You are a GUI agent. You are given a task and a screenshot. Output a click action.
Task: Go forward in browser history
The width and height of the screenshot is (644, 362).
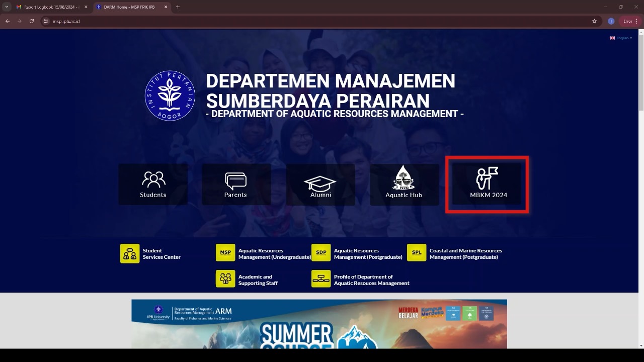tap(20, 21)
